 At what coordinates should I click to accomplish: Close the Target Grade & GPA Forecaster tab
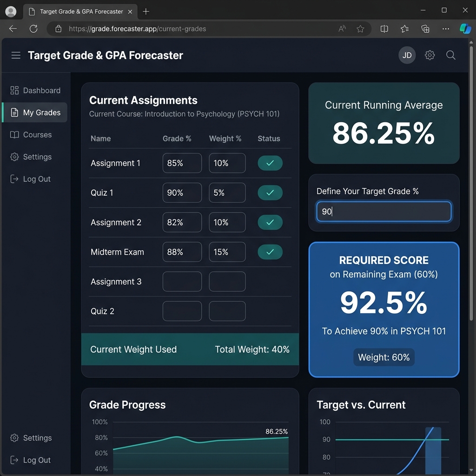tap(130, 12)
